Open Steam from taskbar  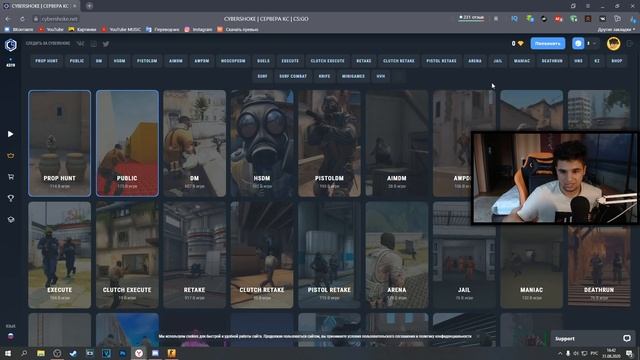click(x=73, y=353)
